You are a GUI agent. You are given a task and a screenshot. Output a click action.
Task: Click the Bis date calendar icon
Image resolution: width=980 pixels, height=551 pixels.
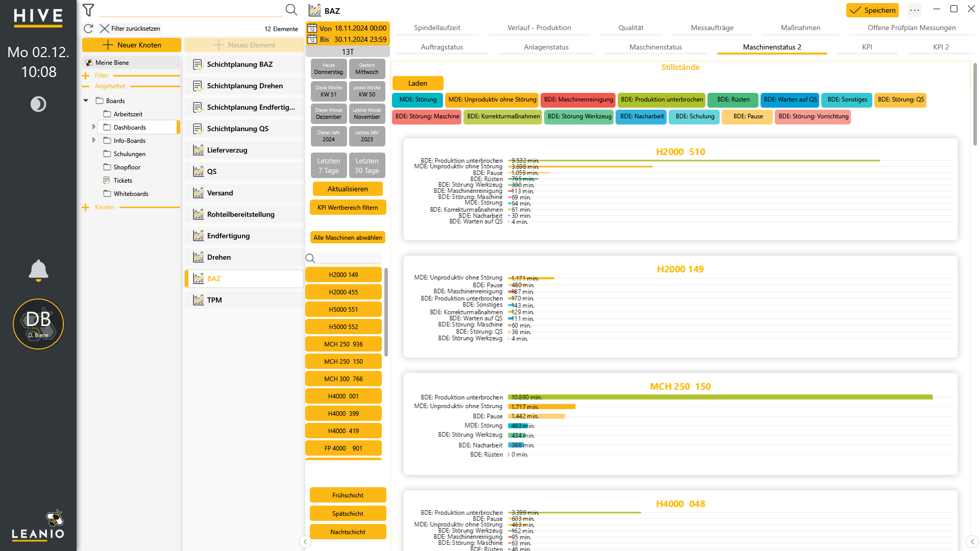312,39
